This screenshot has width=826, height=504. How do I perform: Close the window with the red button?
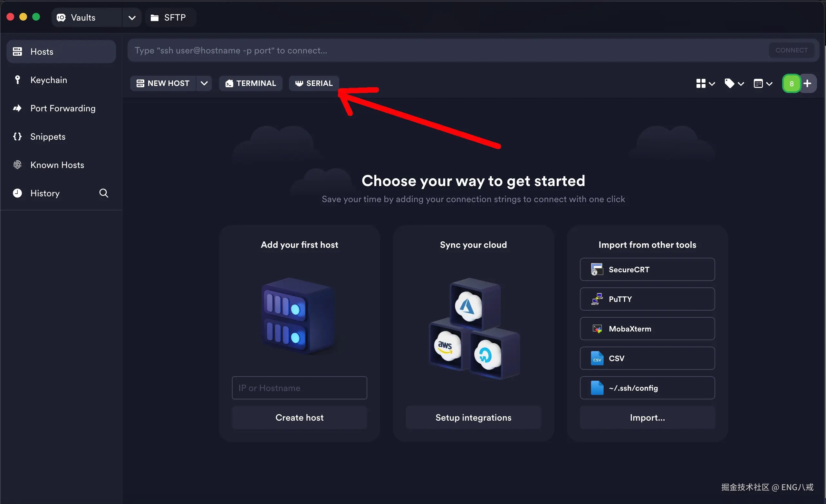(10, 17)
